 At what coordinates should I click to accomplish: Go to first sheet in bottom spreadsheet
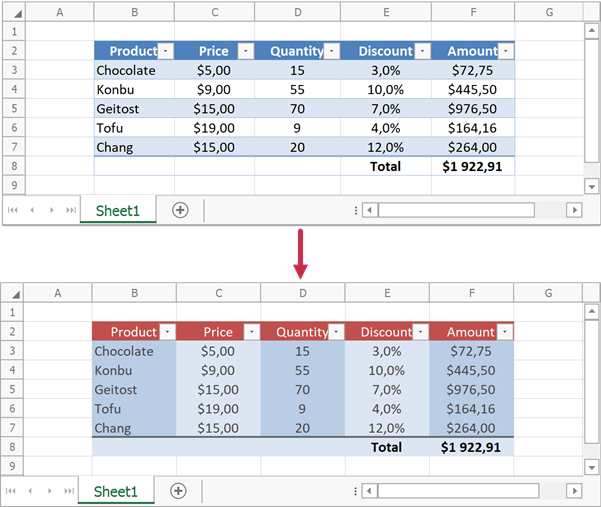[x=11, y=491]
